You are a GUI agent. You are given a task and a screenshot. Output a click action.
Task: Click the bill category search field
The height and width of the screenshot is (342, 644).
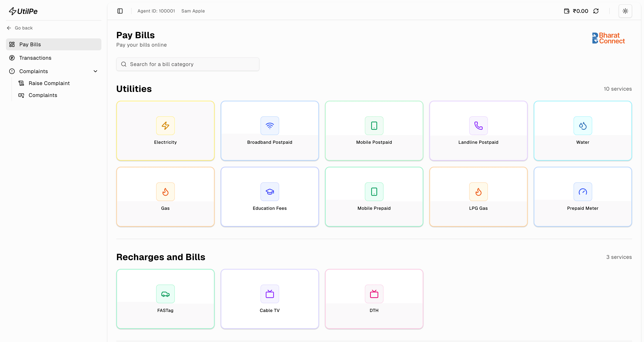pyautogui.click(x=187, y=64)
